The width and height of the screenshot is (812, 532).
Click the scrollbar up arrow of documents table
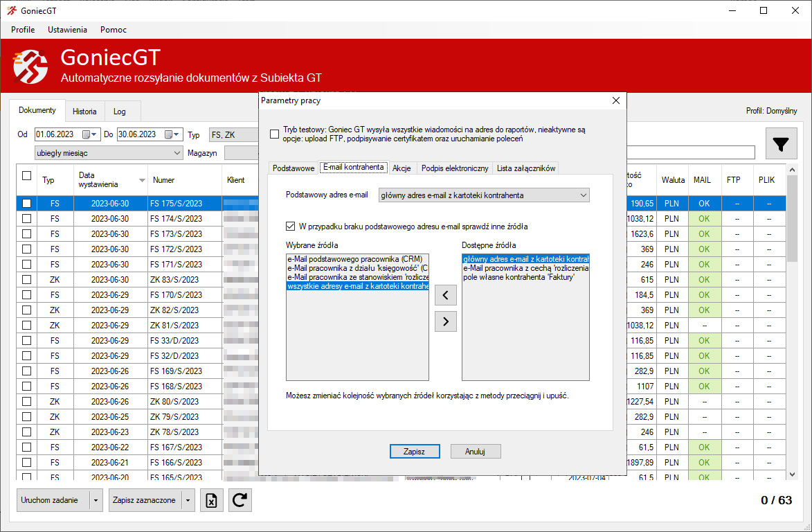point(792,170)
